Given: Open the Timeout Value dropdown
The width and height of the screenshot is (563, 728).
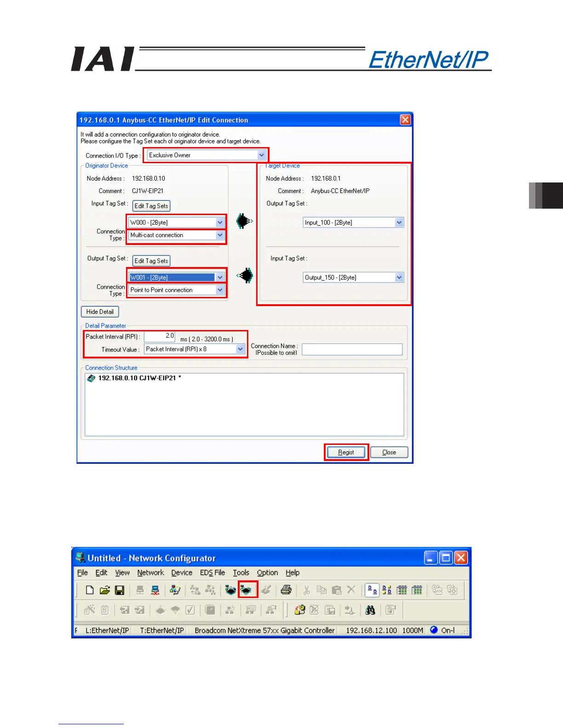Looking at the screenshot, I should (240, 349).
